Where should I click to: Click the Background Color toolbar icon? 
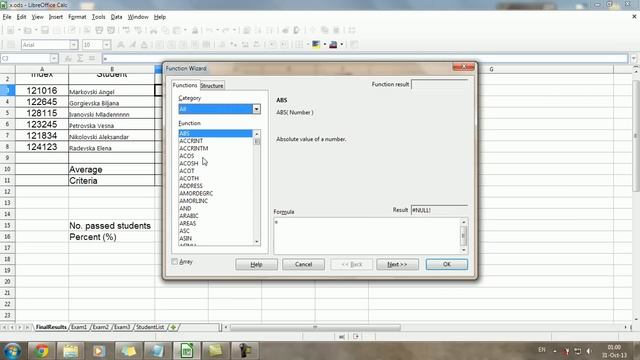coord(316,44)
